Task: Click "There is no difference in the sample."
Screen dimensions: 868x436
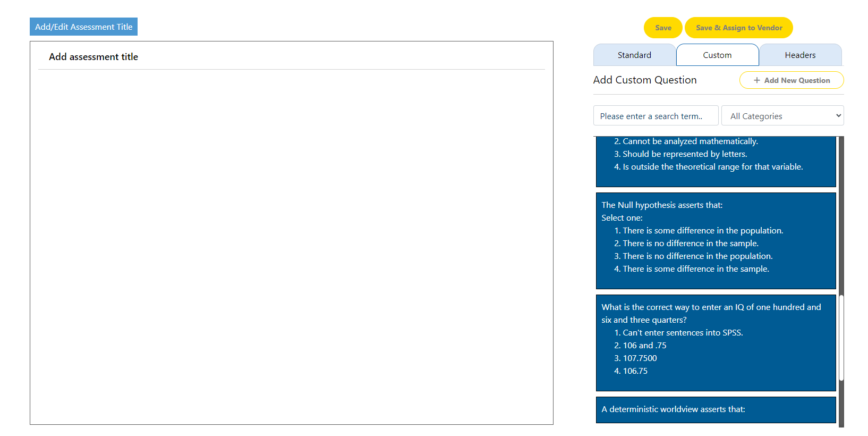Action: tap(691, 244)
